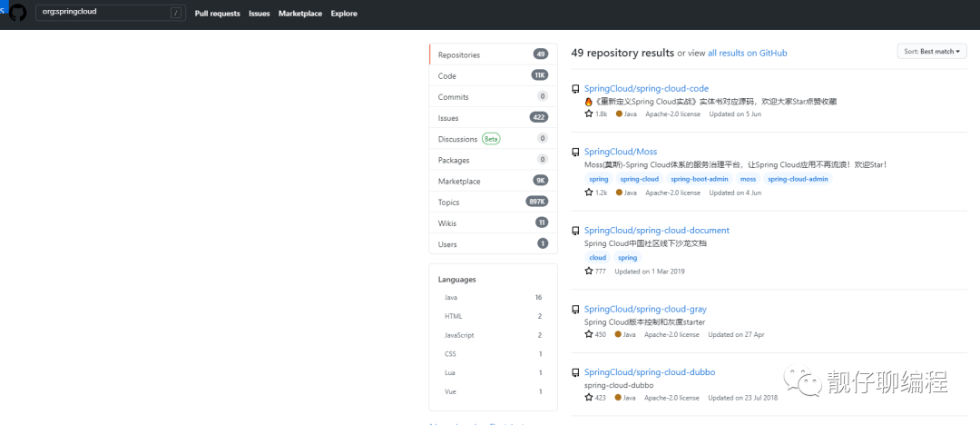
Task: Click repo icon beside spring-cloud-code
Action: click(575, 89)
